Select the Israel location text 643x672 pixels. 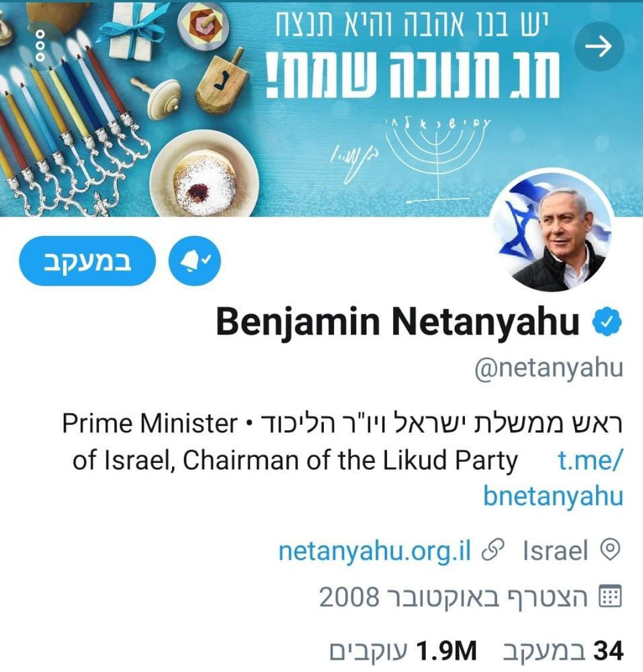[555, 551]
